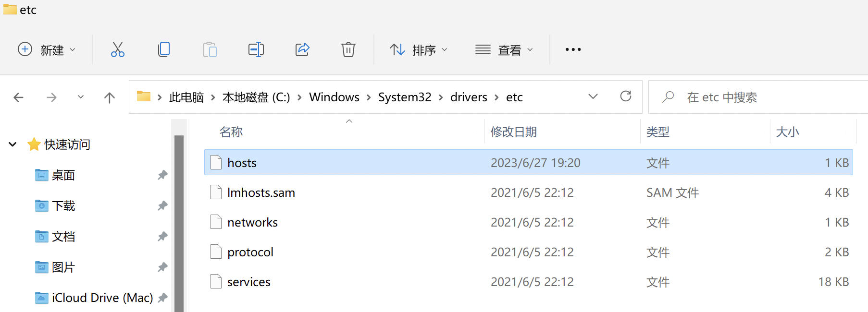
Task: Click the Share icon in the toolbar
Action: (x=302, y=49)
